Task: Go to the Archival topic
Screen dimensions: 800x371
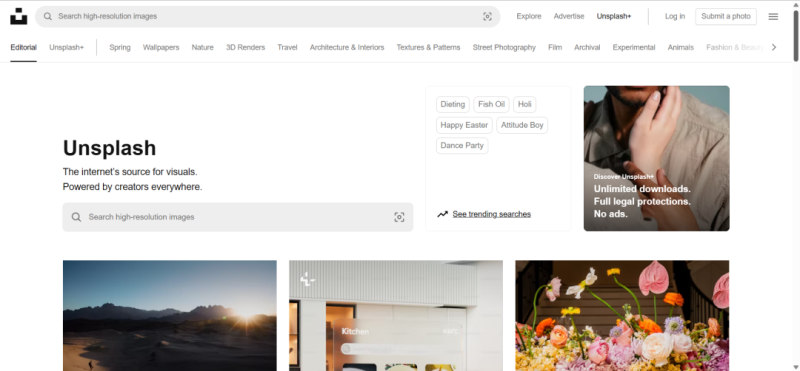Action: tap(587, 47)
